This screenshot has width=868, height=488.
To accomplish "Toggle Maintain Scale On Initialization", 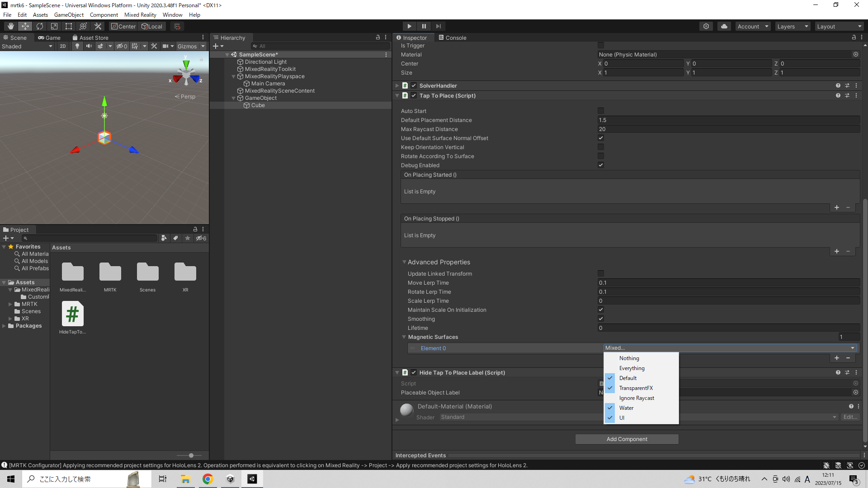I will pos(601,310).
